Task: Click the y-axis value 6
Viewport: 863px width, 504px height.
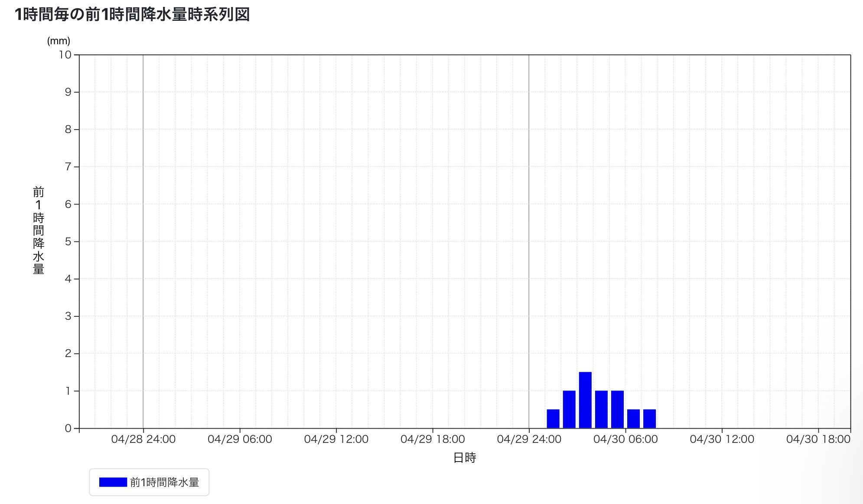Action: pos(68,204)
